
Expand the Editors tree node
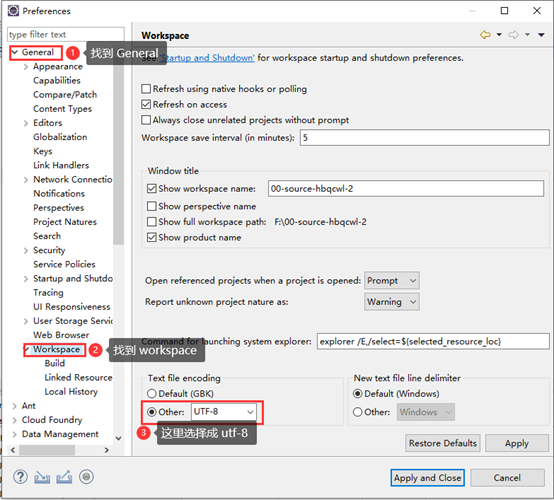pos(26,123)
